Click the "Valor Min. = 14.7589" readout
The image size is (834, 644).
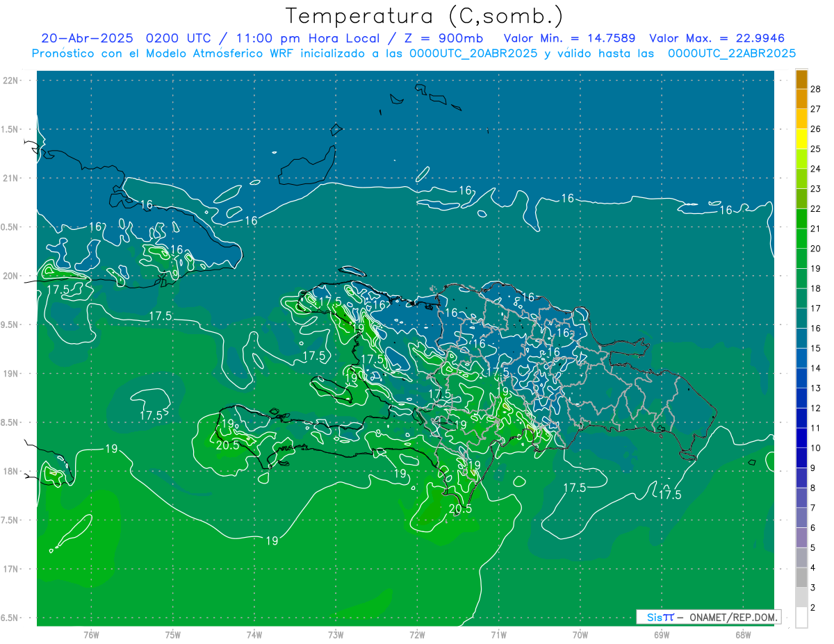click(x=569, y=38)
